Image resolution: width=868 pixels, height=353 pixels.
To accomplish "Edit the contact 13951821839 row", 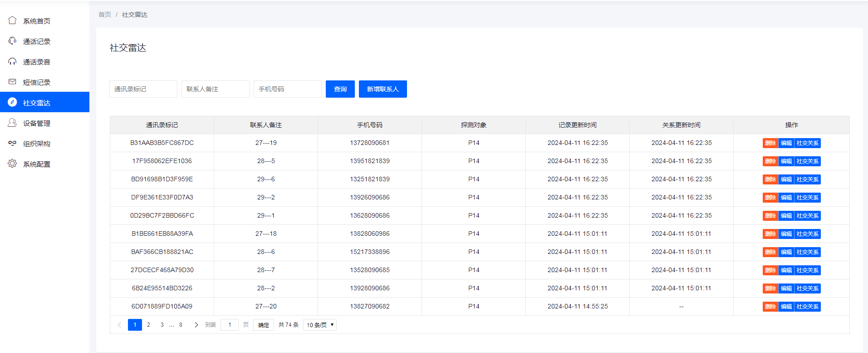I will 786,161.
